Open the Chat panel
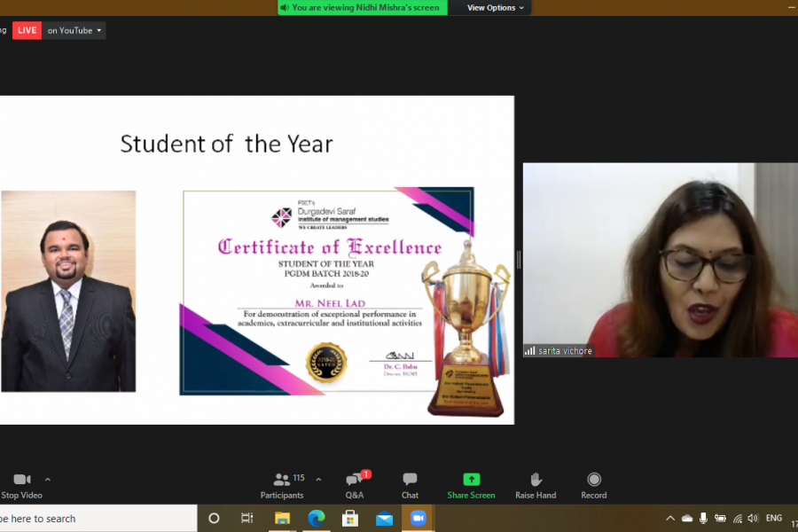Viewport: 798px width, 532px height. point(410,486)
